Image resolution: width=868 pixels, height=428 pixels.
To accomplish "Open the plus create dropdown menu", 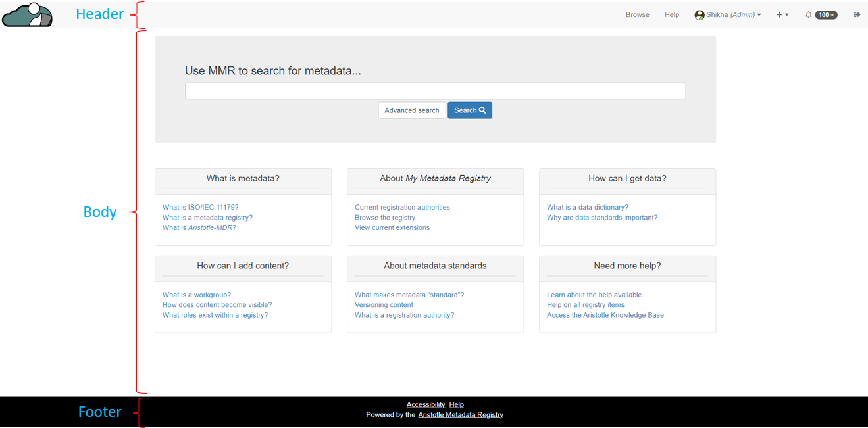I will pyautogui.click(x=782, y=14).
